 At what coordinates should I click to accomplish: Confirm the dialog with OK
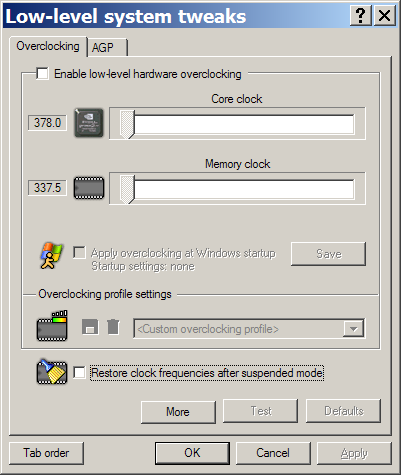(x=192, y=453)
